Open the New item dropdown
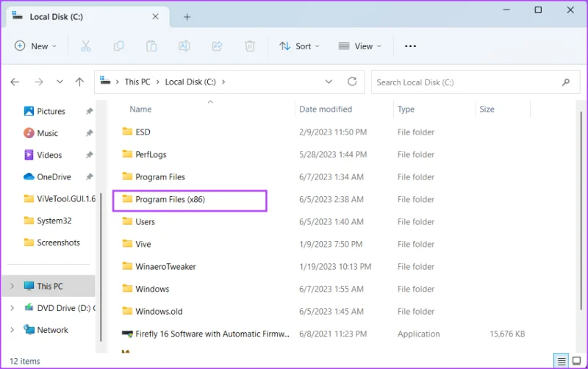 click(x=35, y=46)
